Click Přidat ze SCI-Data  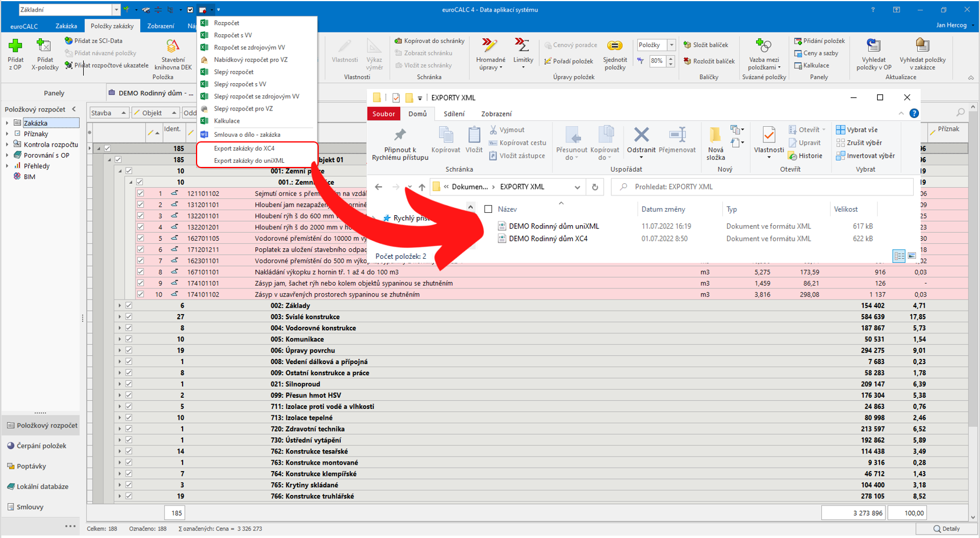(x=93, y=41)
